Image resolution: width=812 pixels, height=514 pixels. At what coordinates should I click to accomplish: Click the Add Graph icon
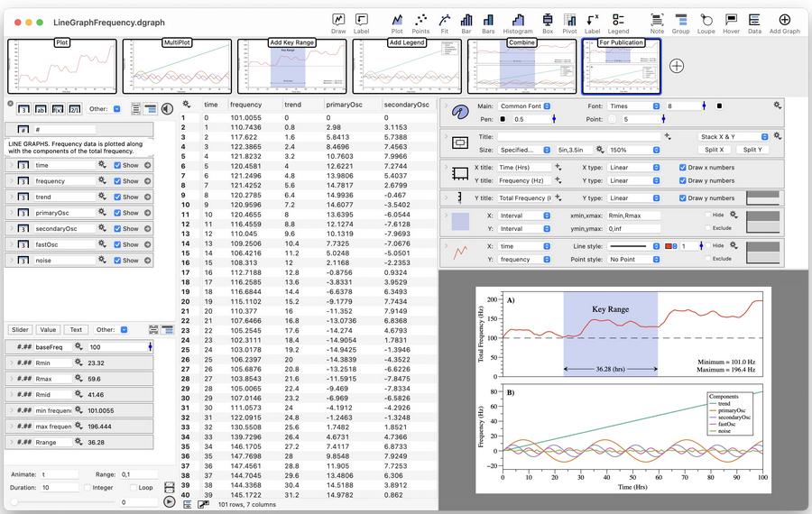pos(784,20)
